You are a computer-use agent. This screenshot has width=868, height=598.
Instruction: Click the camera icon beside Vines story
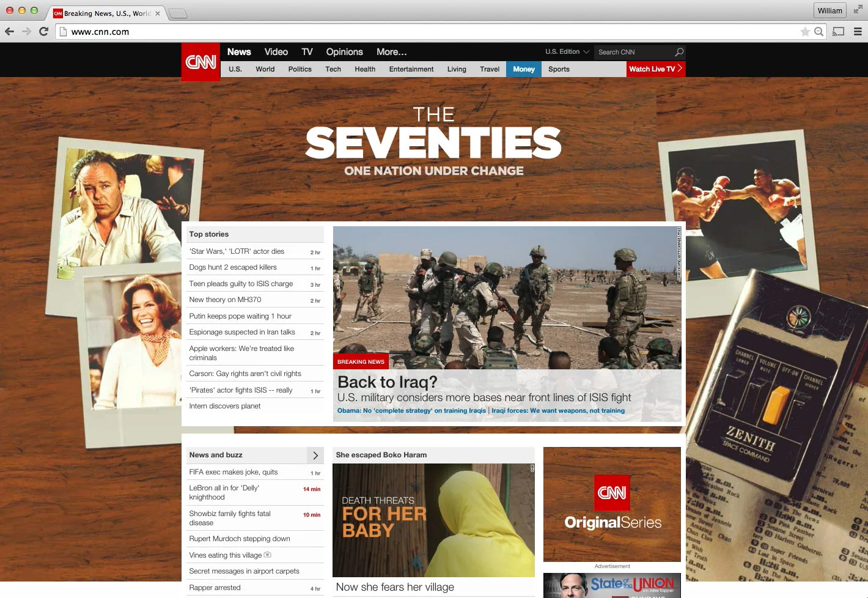(x=267, y=555)
